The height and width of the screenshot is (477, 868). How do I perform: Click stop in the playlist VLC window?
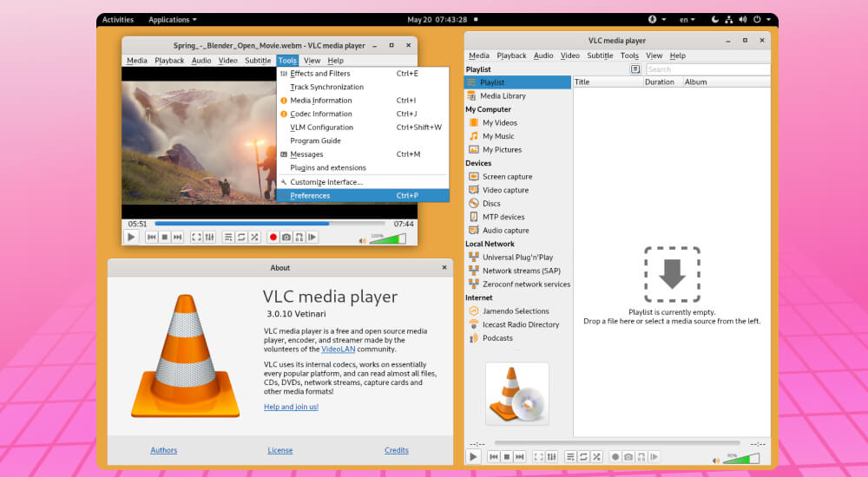tap(507, 456)
